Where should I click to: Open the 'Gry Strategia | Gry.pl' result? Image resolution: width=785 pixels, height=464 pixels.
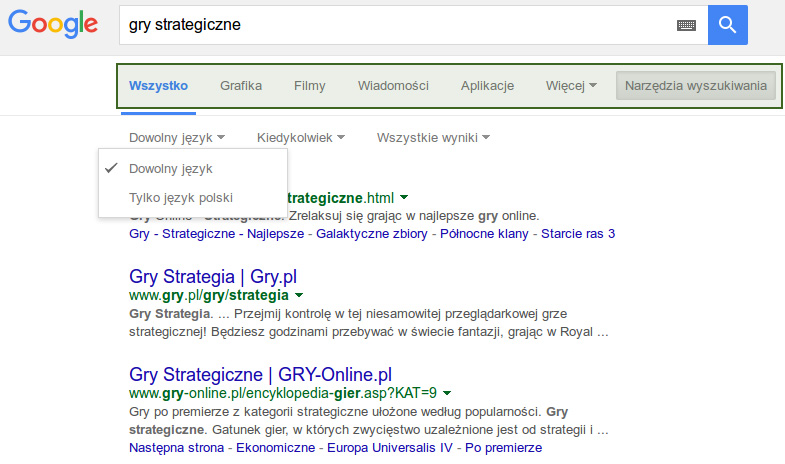click(x=213, y=276)
